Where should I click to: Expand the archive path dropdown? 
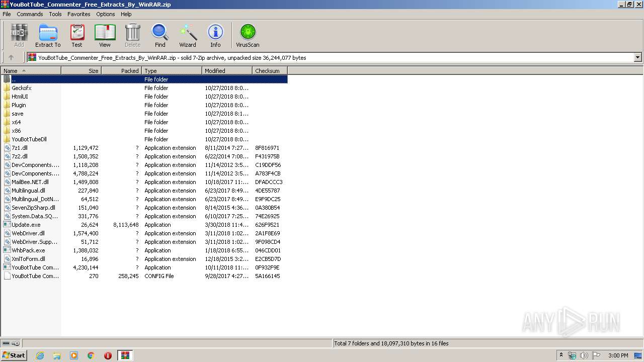point(637,57)
